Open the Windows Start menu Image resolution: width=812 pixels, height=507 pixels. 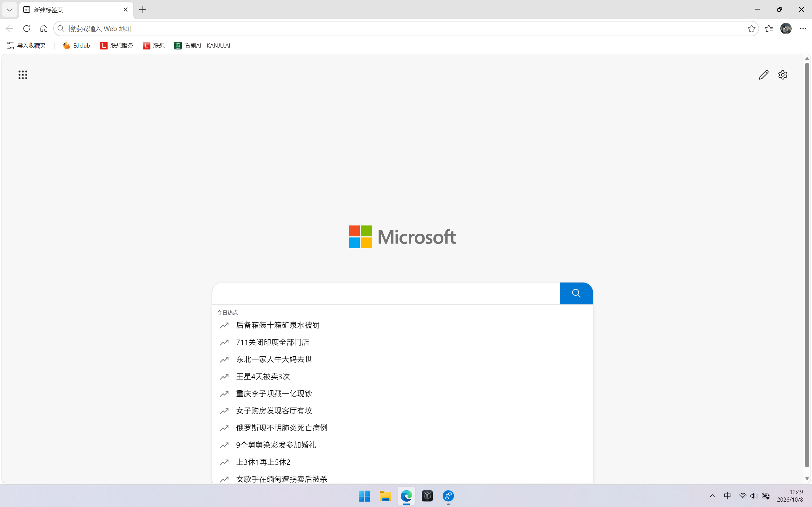point(364,496)
